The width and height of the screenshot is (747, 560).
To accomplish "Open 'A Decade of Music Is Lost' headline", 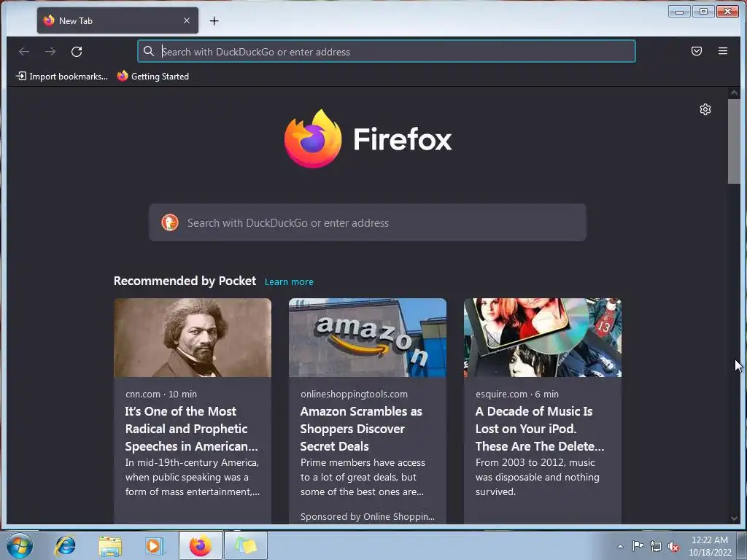I will pos(540,429).
